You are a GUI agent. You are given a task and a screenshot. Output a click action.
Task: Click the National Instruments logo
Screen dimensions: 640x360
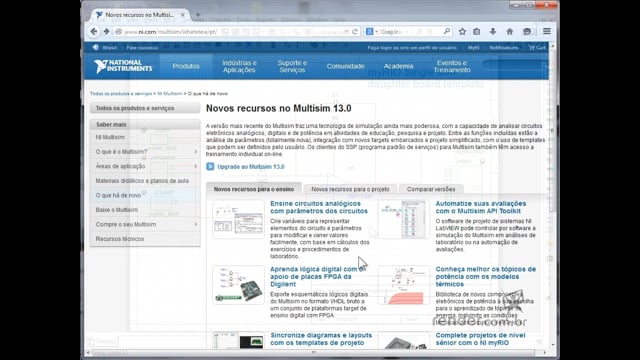click(x=123, y=66)
